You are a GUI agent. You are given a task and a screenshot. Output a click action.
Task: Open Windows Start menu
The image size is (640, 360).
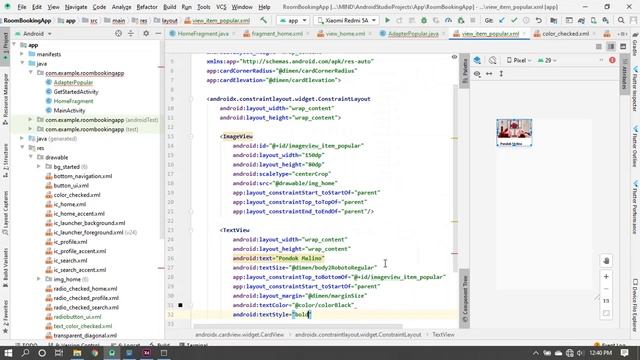8,353
